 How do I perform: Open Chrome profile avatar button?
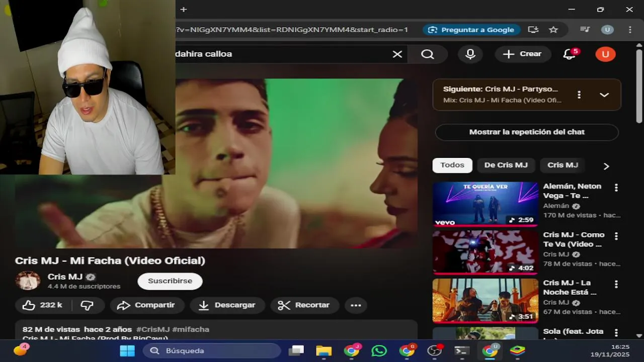point(607,30)
